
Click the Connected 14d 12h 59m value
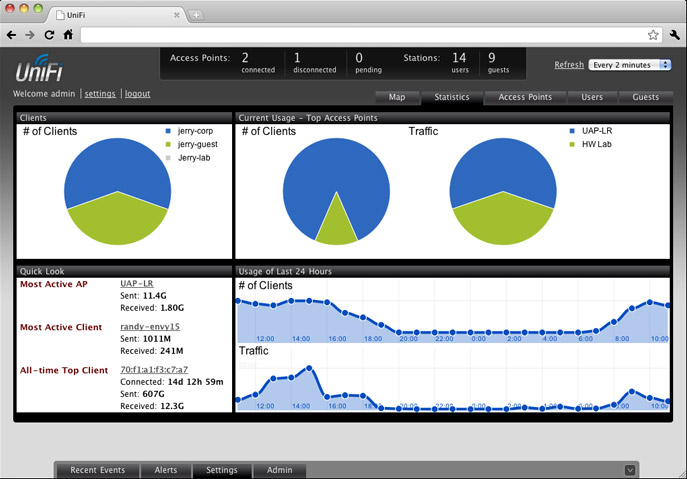click(x=196, y=382)
